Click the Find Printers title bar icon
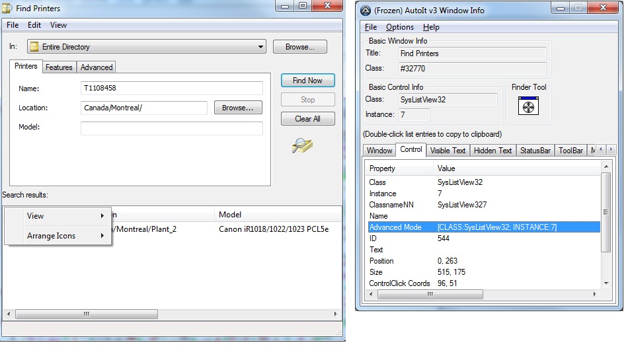628x364 pixels. click(x=7, y=8)
